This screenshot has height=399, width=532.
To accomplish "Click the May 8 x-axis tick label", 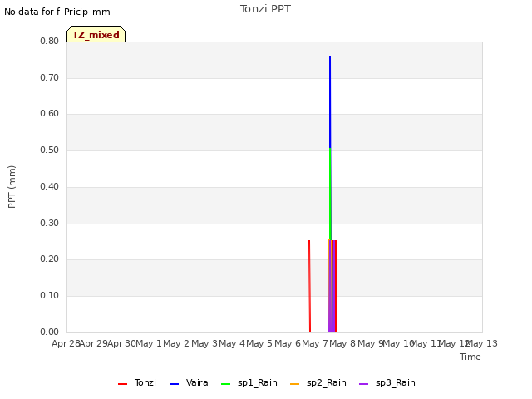I will (342, 343).
